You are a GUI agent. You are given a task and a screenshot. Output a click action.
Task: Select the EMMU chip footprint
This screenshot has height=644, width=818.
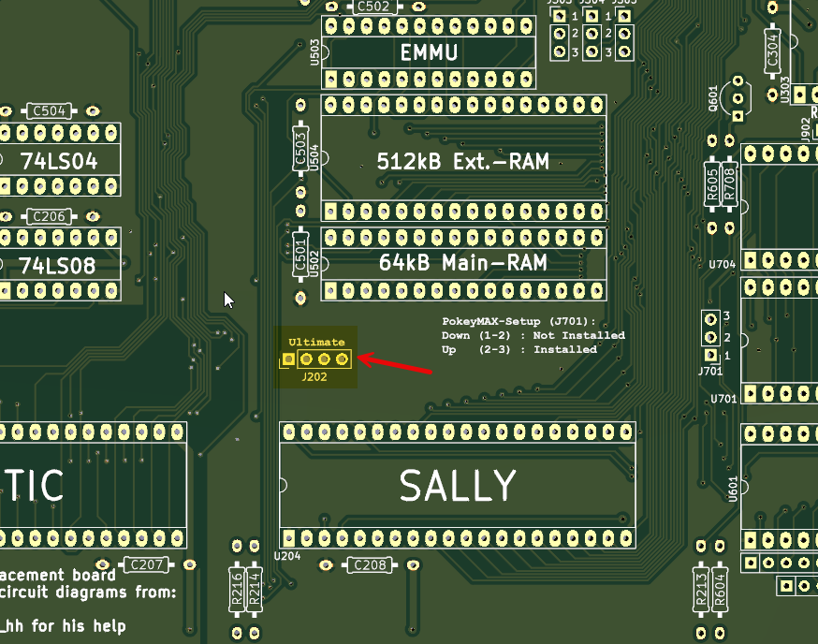(429, 52)
